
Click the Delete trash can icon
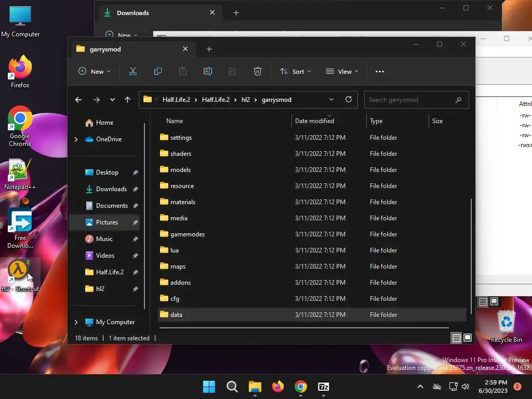click(258, 72)
